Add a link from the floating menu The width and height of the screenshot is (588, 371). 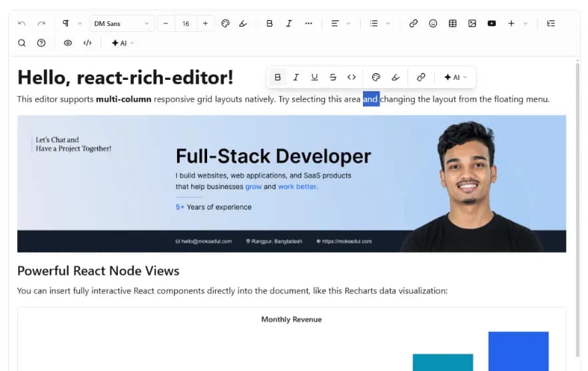pos(421,77)
